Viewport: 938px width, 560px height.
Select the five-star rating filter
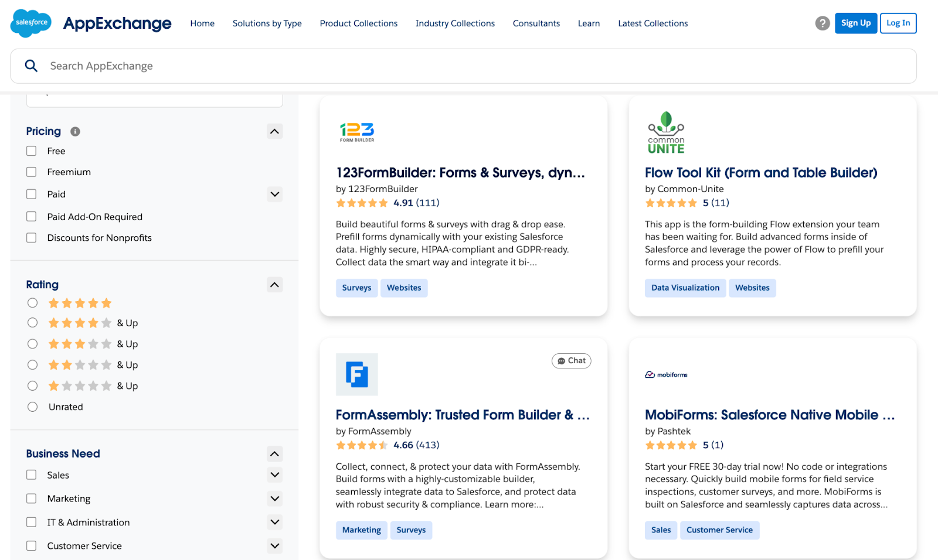point(33,303)
